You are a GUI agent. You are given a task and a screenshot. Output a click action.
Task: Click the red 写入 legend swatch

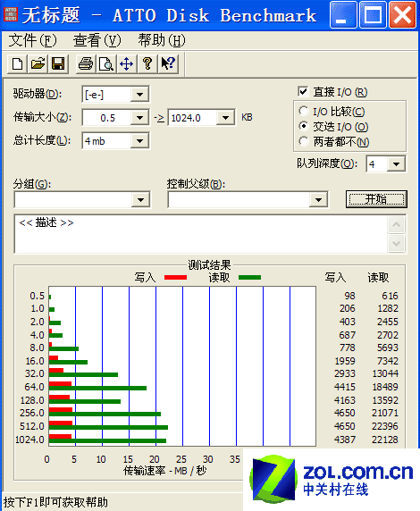[175, 278]
